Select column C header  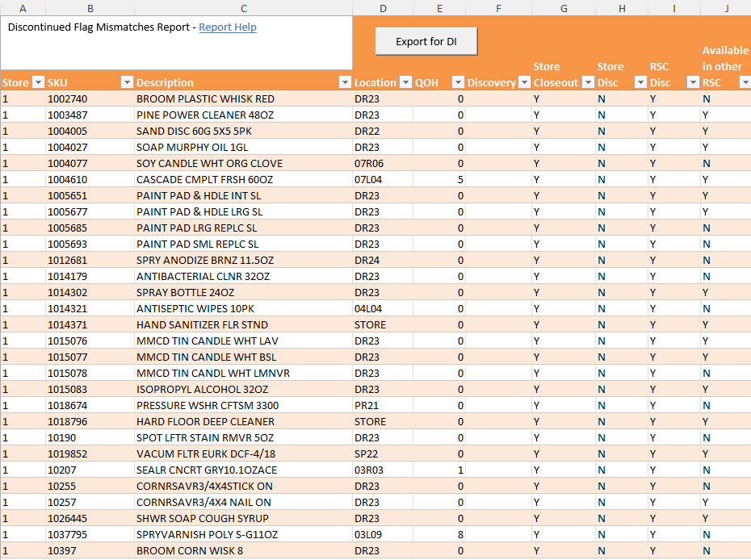point(243,8)
